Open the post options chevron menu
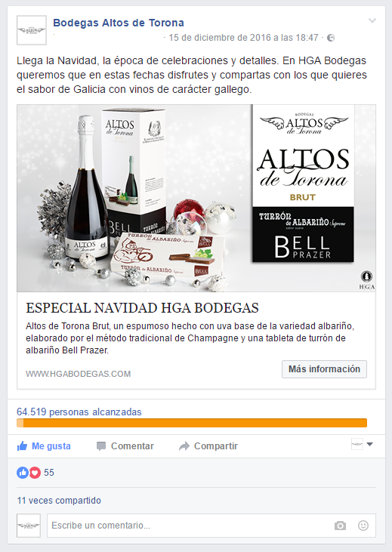 point(372,21)
